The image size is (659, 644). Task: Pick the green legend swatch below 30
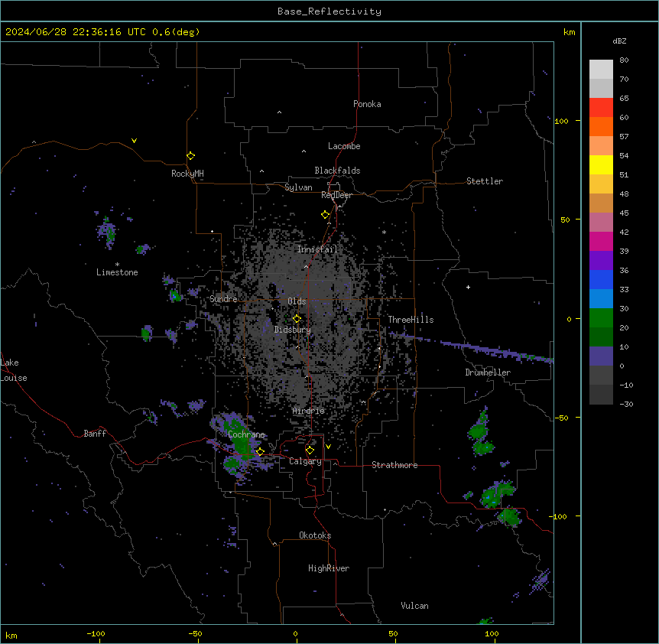[601, 318]
